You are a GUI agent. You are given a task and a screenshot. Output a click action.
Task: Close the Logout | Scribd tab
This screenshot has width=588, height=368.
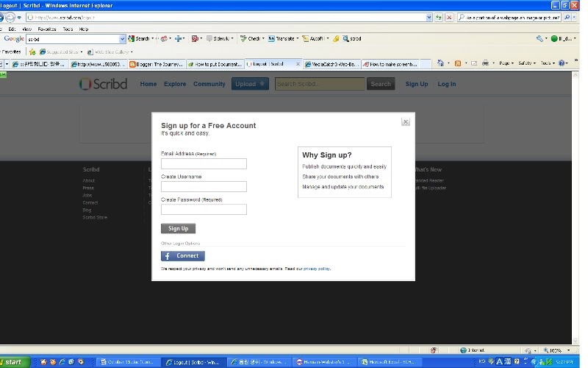click(x=298, y=64)
